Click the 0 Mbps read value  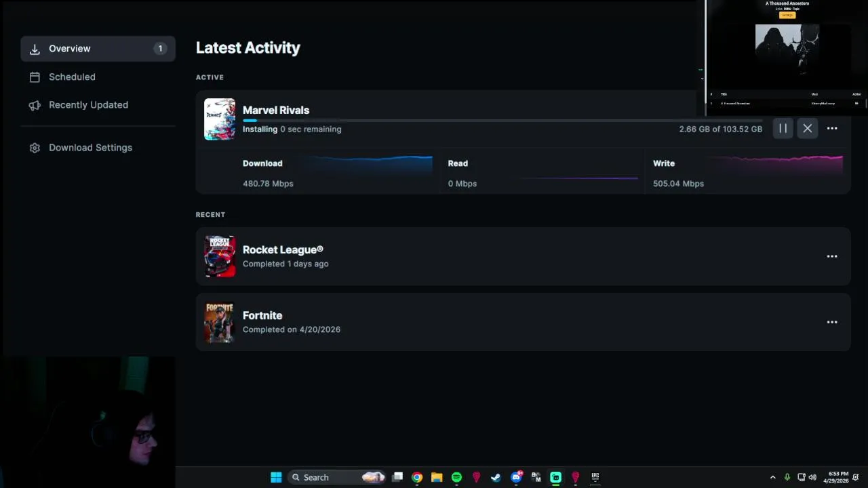pos(462,184)
